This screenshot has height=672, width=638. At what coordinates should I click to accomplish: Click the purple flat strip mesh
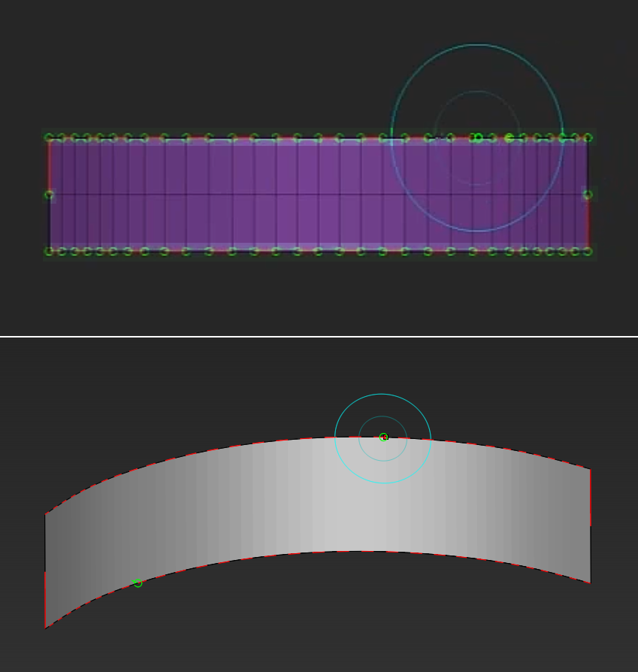[319, 195]
